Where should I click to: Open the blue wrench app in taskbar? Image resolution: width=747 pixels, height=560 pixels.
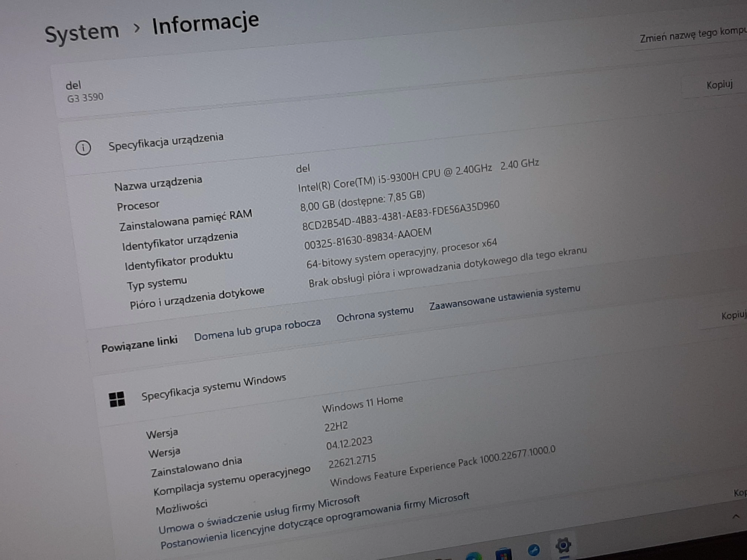pos(534,550)
